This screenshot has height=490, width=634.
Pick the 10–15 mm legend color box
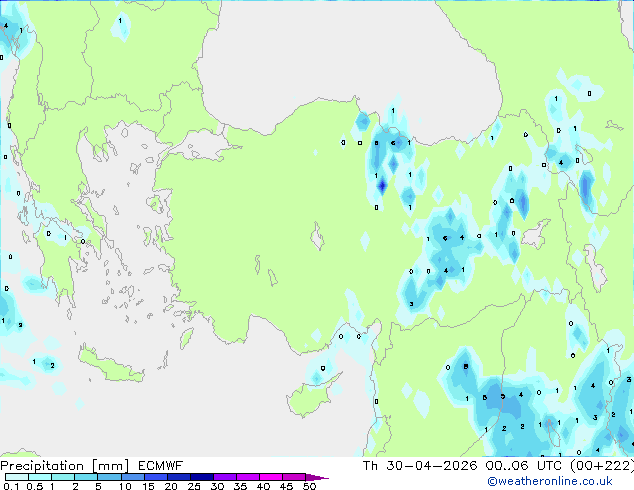tap(132, 477)
